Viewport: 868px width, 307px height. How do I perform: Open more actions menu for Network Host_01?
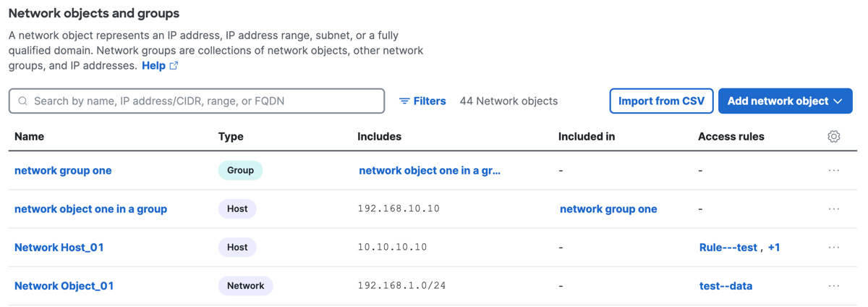(x=834, y=247)
